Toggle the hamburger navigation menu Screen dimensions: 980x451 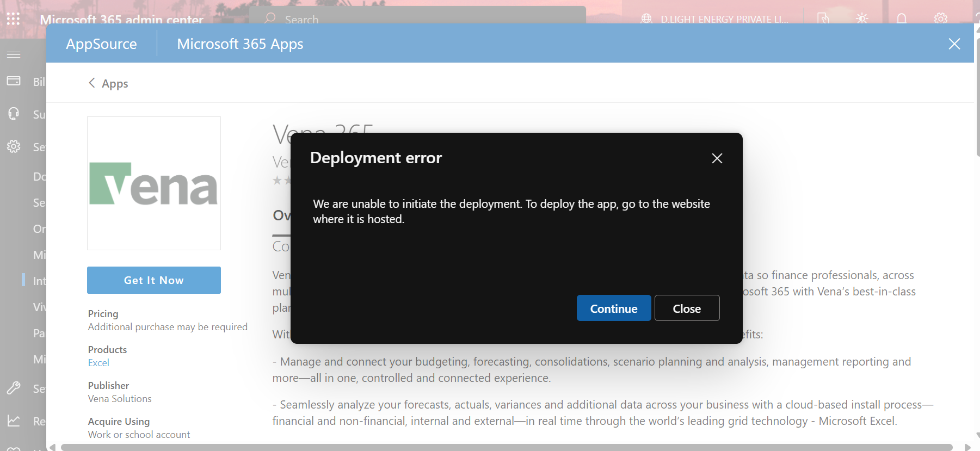(14, 54)
